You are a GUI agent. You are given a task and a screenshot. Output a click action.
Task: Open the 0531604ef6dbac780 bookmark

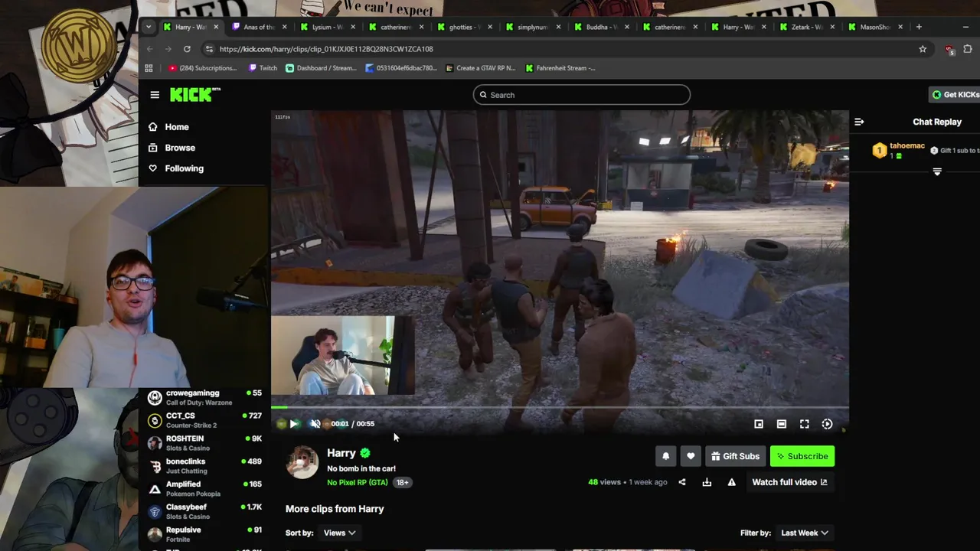(401, 68)
